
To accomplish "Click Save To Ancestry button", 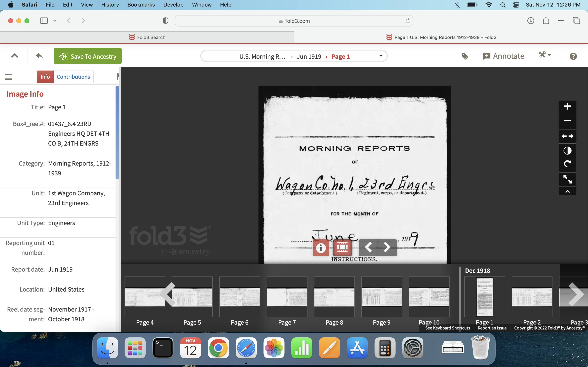I will [x=88, y=56].
